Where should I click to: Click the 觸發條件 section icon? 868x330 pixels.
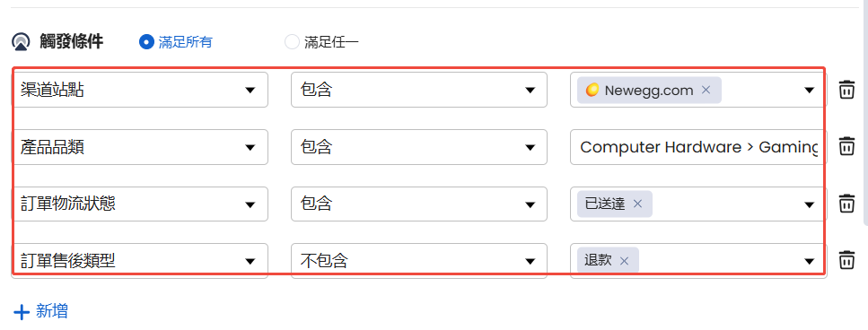coord(21,42)
